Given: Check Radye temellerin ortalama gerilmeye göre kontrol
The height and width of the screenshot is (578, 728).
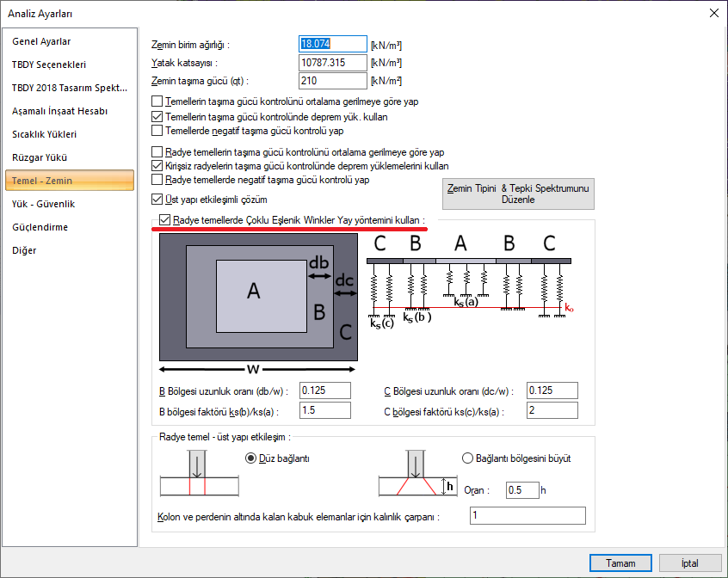Looking at the screenshot, I should point(157,151).
